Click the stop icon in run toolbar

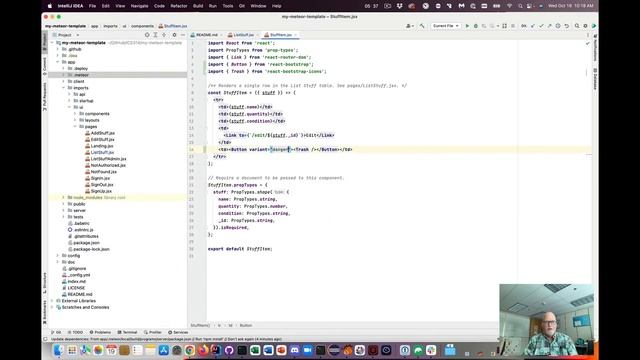pos(513,26)
